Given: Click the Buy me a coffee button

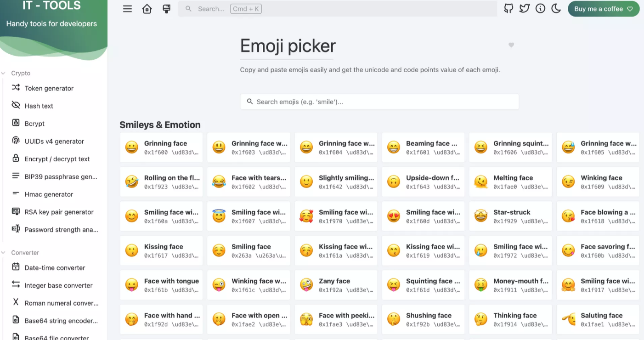Looking at the screenshot, I should pos(604,8).
